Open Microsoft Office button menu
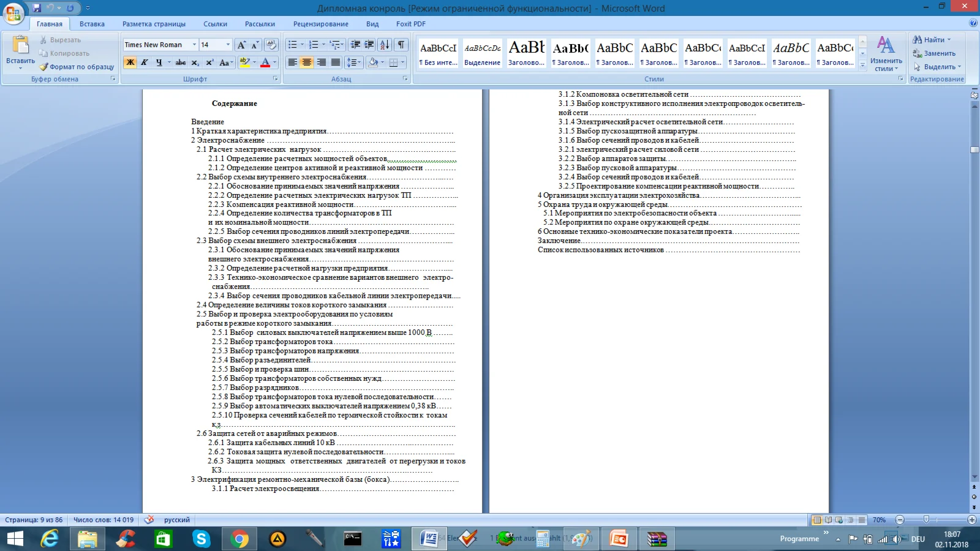 point(13,12)
